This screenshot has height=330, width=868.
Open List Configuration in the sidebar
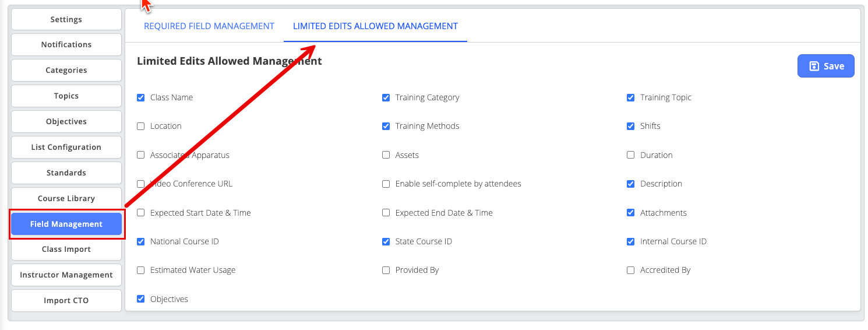[x=66, y=148]
